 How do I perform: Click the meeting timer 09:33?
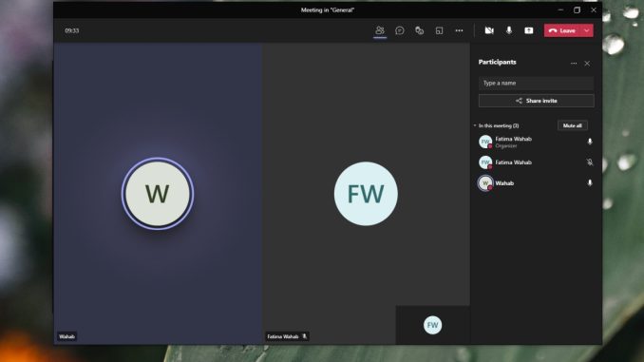point(72,30)
